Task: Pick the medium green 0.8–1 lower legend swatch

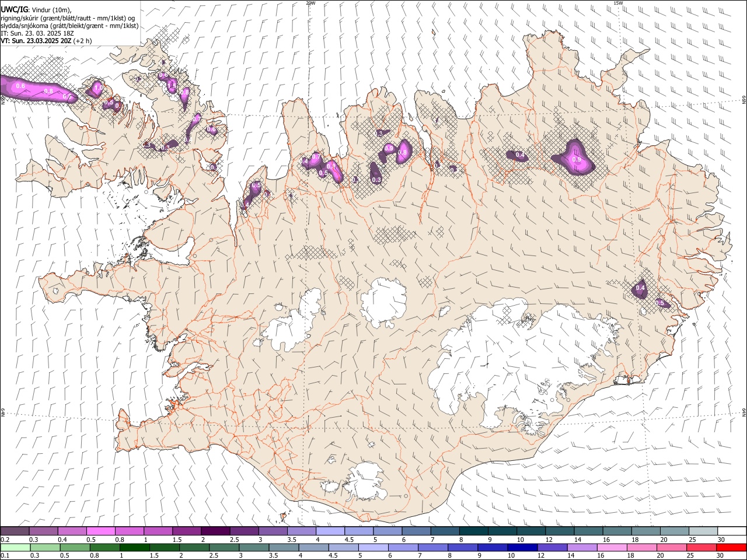Action: point(104,547)
